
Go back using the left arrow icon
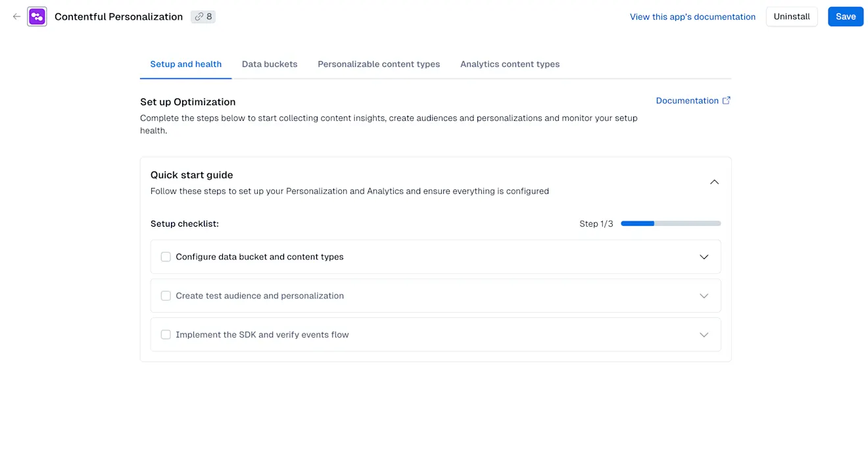click(x=17, y=16)
